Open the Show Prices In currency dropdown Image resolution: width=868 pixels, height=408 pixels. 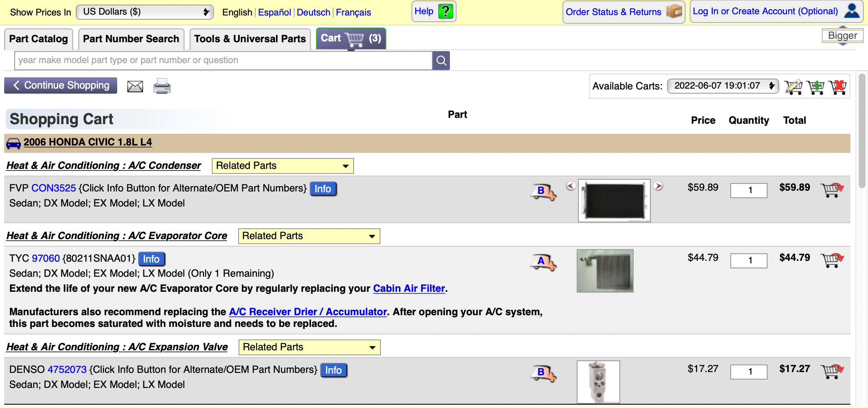click(145, 12)
